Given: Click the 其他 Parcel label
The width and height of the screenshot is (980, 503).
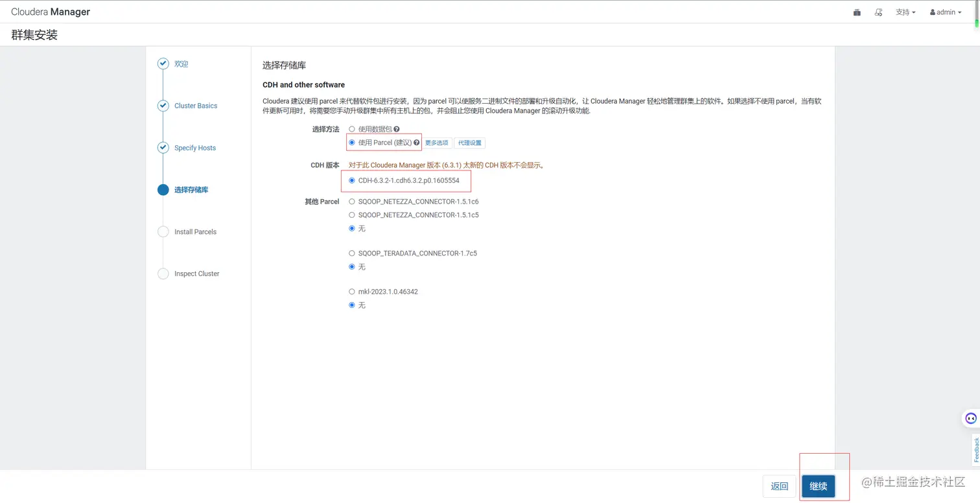Looking at the screenshot, I should pos(322,202).
